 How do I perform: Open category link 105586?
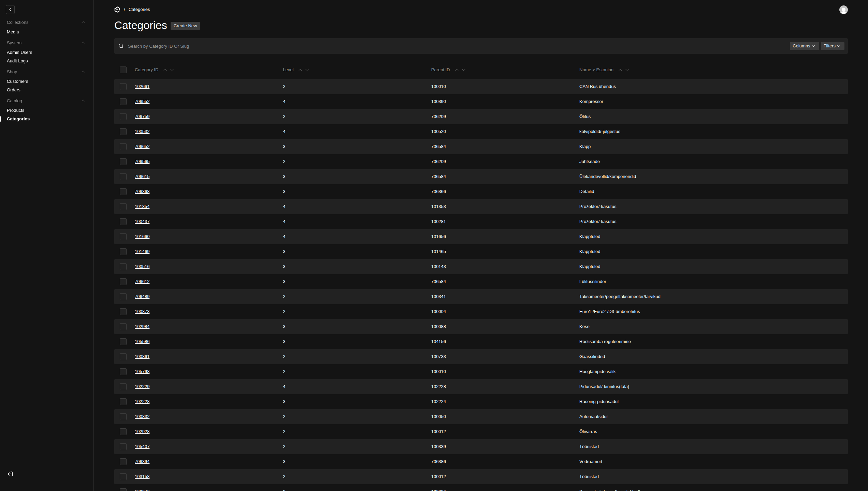142,342
